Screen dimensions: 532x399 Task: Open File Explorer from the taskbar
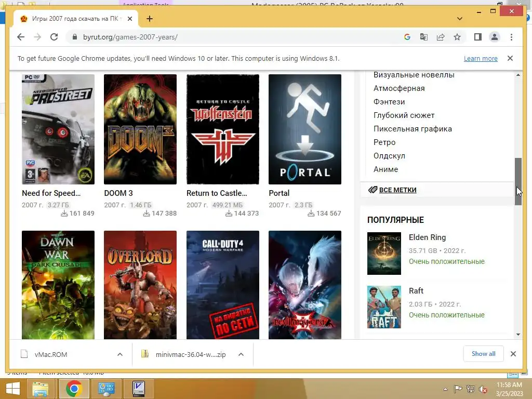click(x=41, y=389)
